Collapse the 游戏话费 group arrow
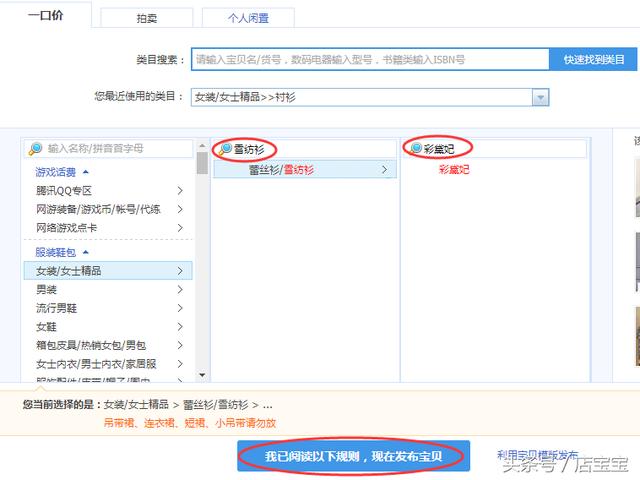This screenshot has width=640, height=480. click(x=86, y=172)
